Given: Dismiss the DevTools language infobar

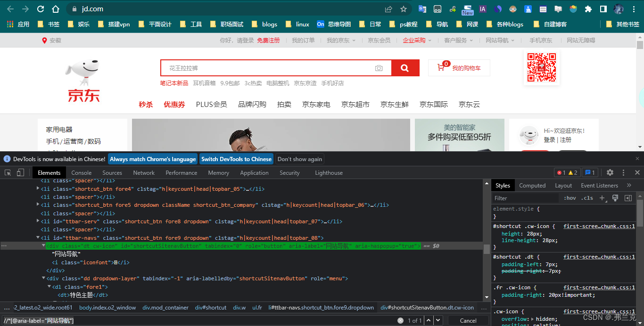Looking at the screenshot, I should click(x=637, y=159).
